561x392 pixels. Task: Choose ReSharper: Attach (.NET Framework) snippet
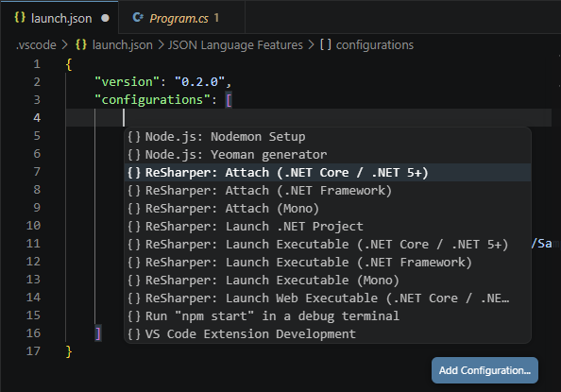pos(328,191)
